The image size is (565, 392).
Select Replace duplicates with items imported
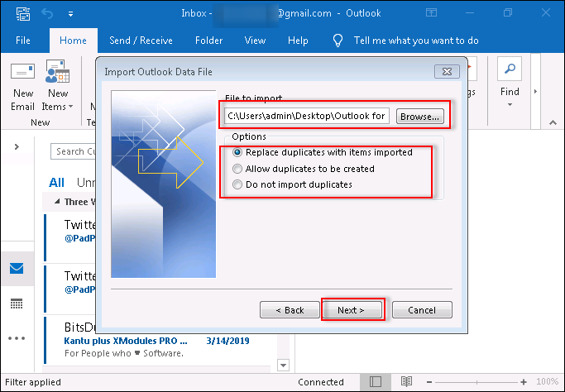(x=237, y=152)
